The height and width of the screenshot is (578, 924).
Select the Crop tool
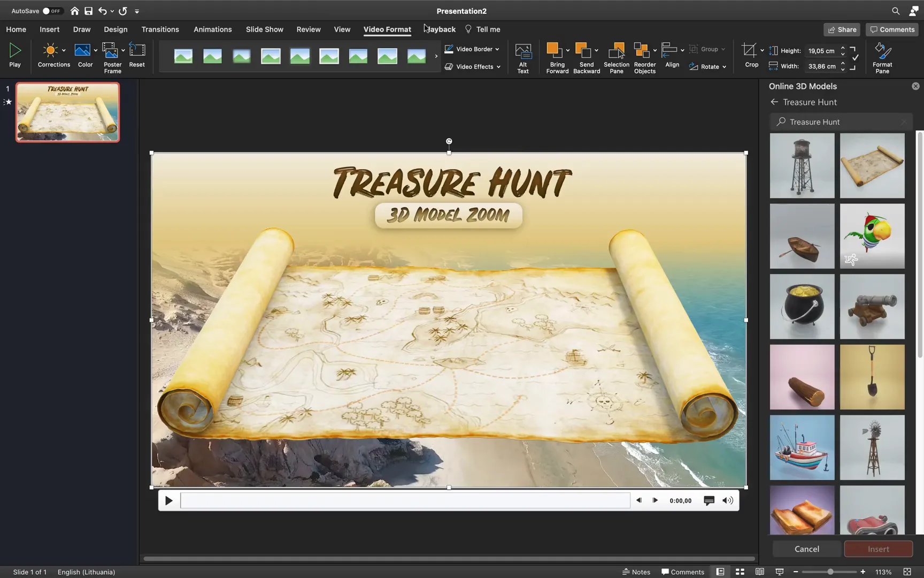[x=749, y=50]
